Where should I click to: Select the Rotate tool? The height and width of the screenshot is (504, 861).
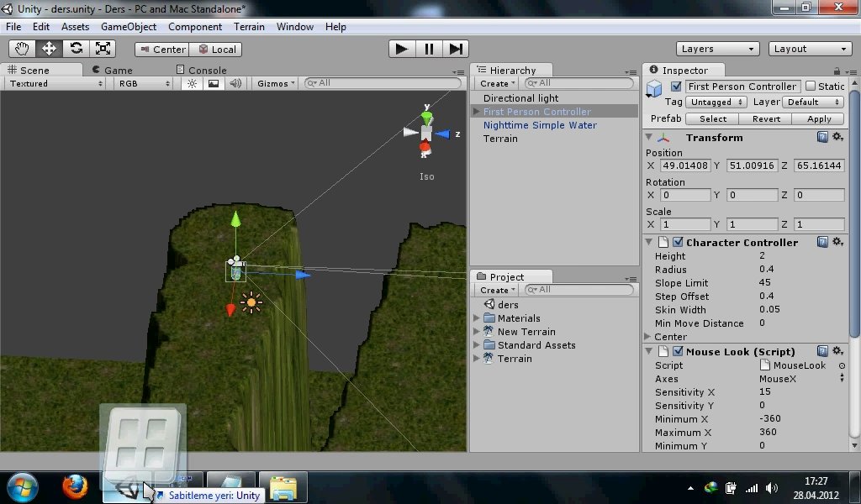click(76, 49)
